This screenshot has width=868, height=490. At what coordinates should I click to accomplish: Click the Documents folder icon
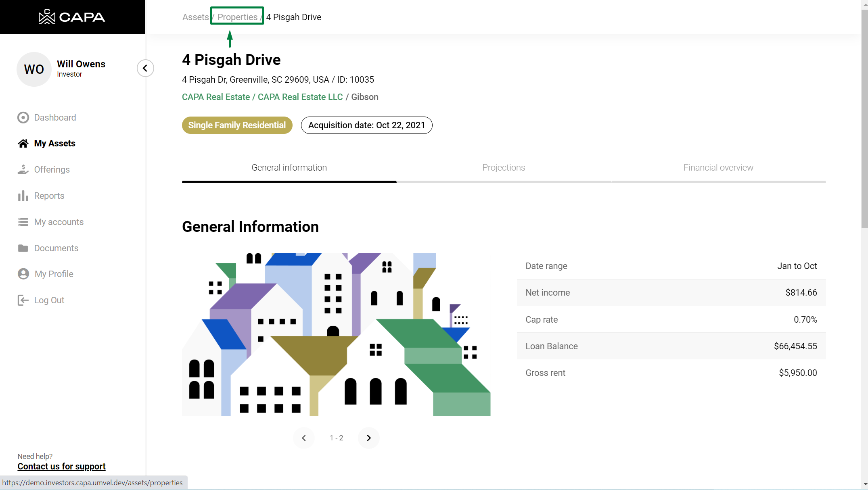tap(23, 248)
